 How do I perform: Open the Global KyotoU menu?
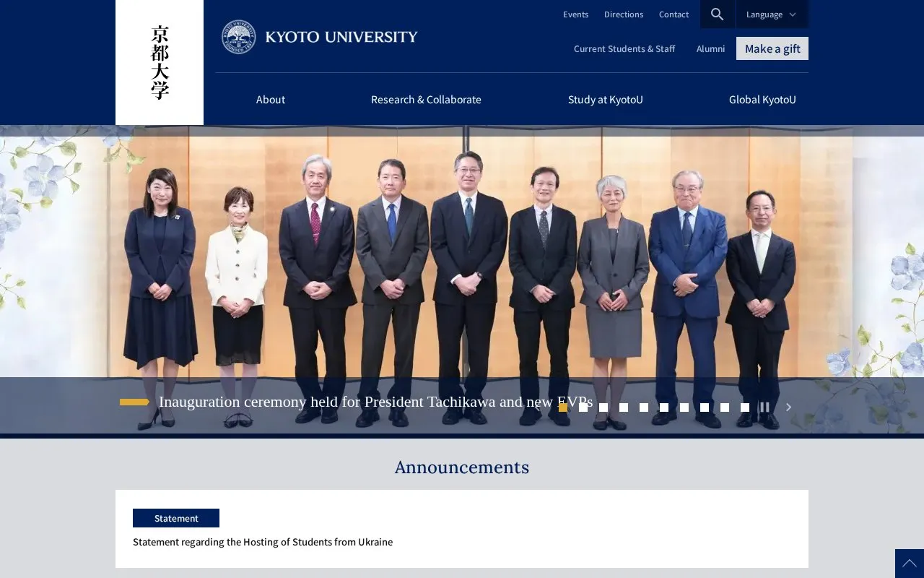point(762,100)
